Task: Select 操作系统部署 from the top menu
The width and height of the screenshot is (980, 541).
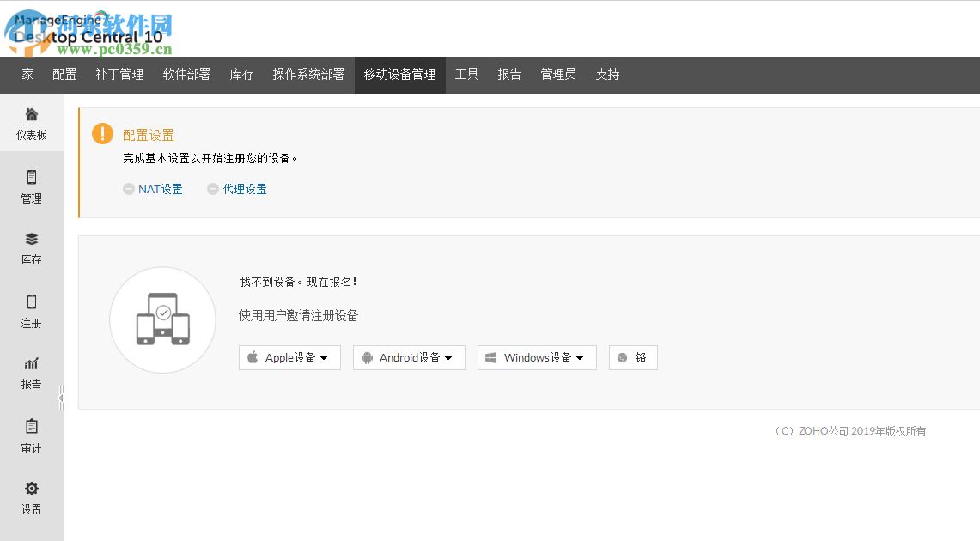Action: (308, 75)
